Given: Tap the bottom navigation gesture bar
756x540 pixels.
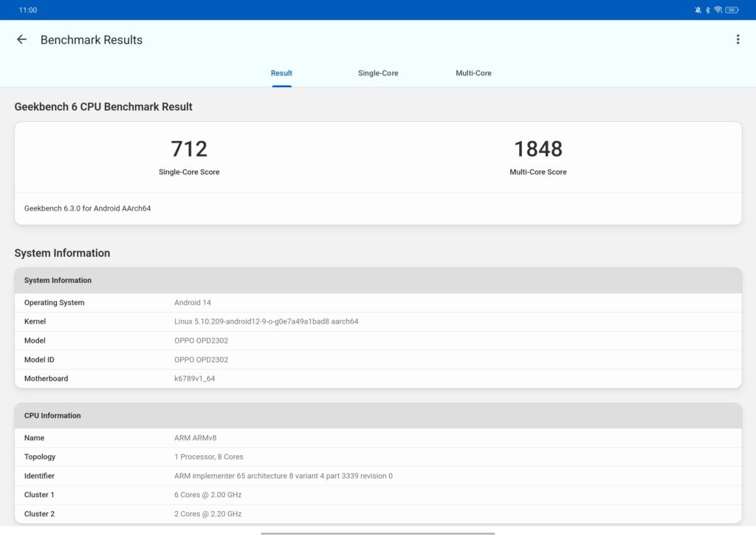Looking at the screenshot, I should pyautogui.click(x=378, y=533).
